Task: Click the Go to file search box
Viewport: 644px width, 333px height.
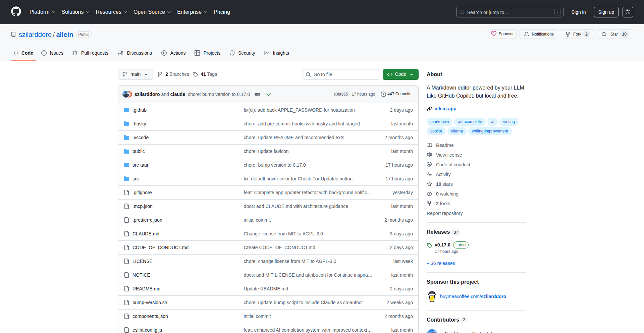Action: (x=341, y=74)
